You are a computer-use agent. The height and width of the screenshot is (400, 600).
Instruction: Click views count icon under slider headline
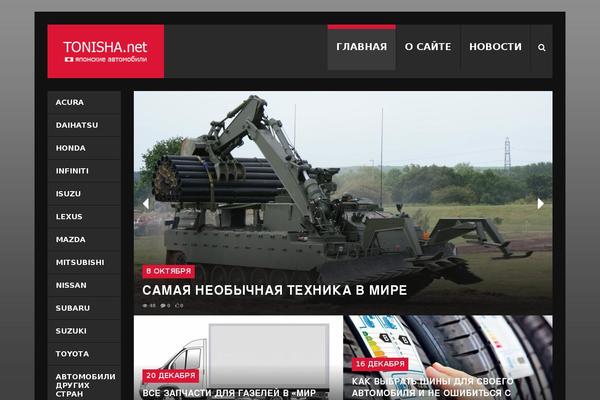click(149, 305)
